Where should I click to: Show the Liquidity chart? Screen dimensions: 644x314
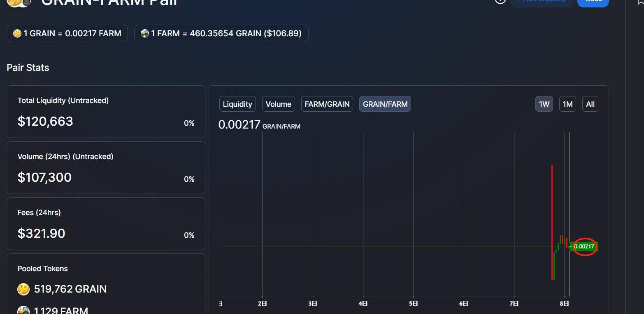[237, 104]
